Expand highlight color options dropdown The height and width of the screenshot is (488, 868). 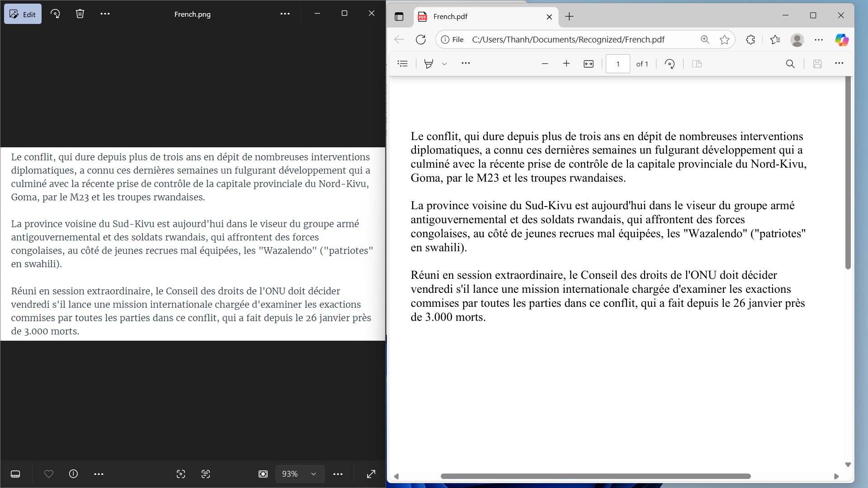(x=444, y=64)
